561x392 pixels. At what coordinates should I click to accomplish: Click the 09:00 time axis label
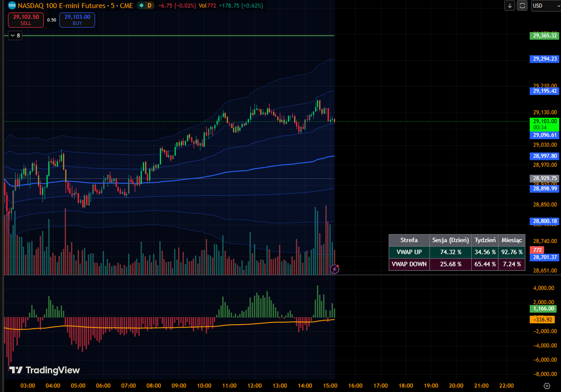click(x=179, y=386)
